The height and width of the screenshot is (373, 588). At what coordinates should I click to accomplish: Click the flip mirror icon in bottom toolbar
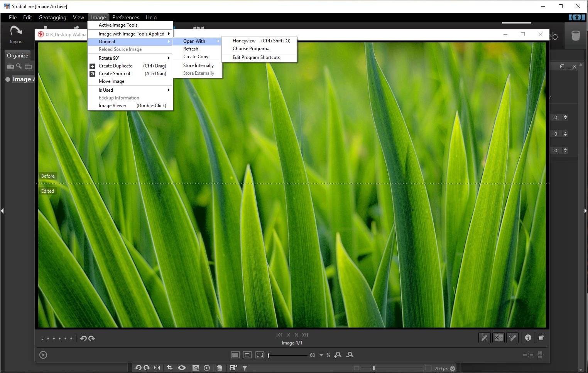pyautogui.click(x=157, y=368)
